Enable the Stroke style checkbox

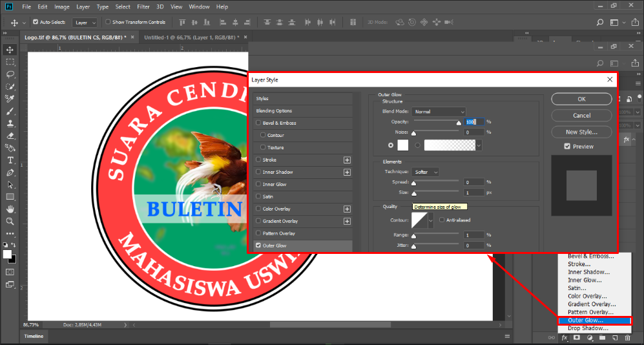258,160
